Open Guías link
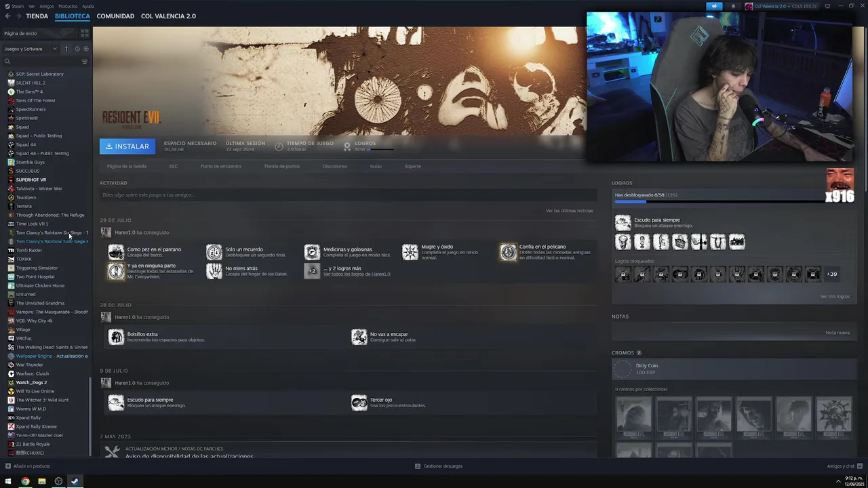Image resolution: width=868 pixels, height=488 pixels. pos(376,166)
